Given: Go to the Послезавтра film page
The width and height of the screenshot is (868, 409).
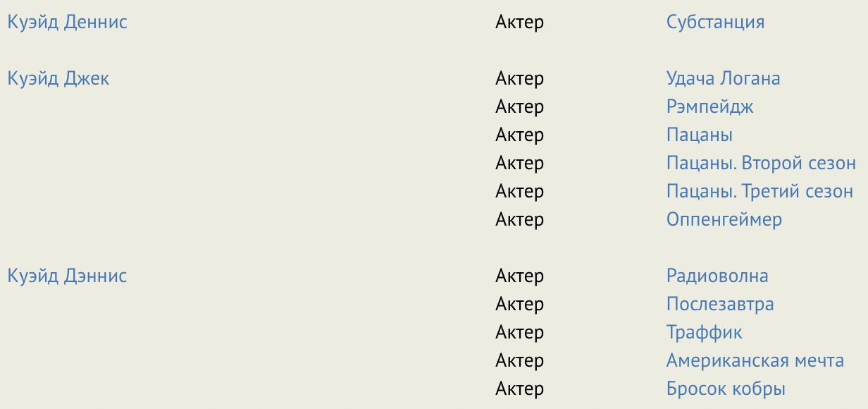Looking at the screenshot, I should coord(720,304).
